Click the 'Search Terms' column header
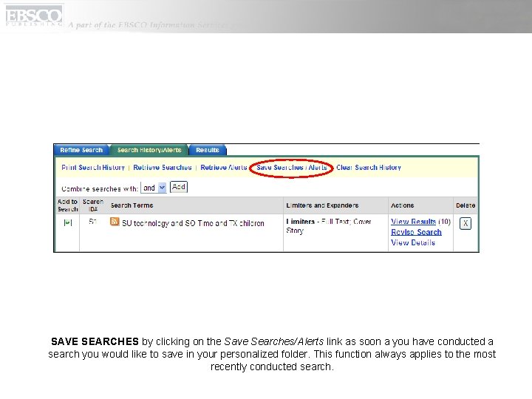 tap(132, 205)
